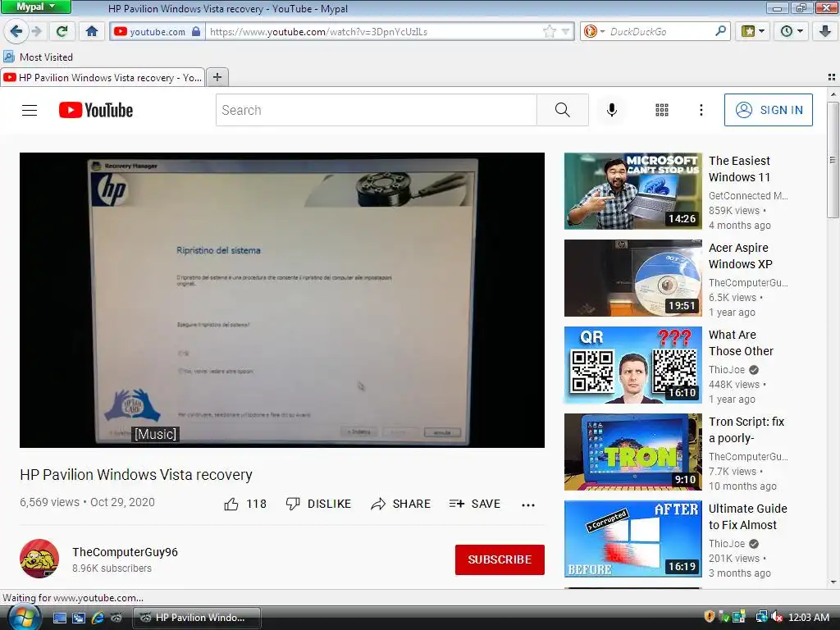Open the YouTube apps grid icon
This screenshot has width=840, height=630.
(662, 110)
